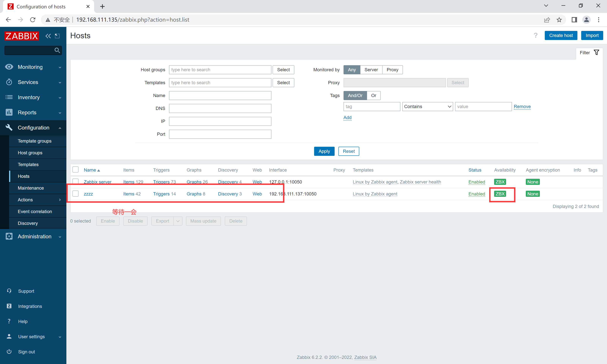Click Remove tag filter link
The width and height of the screenshot is (607, 364).
pos(522,107)
